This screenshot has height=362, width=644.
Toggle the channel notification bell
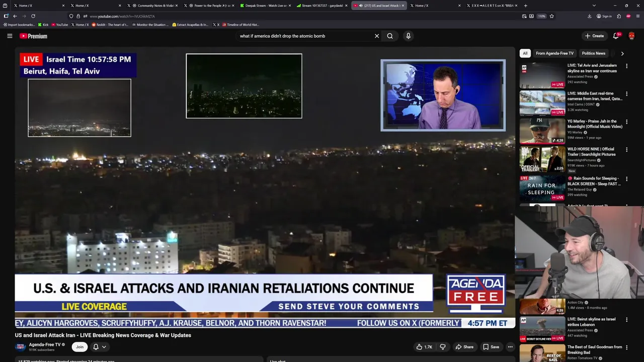pyautogui.click(x=96, y=347)
